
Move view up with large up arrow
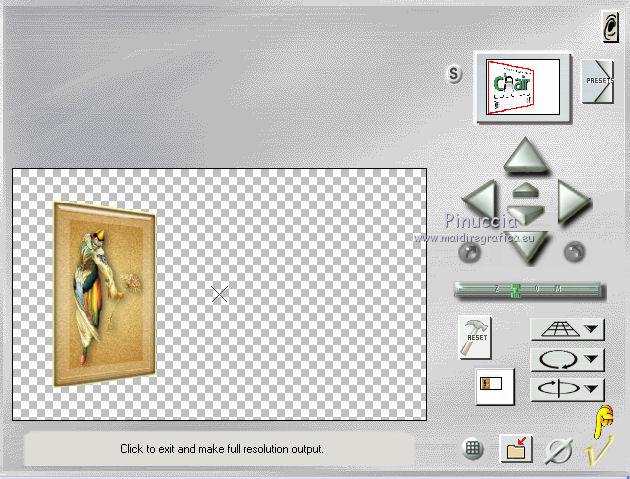(x=526, y=154)
